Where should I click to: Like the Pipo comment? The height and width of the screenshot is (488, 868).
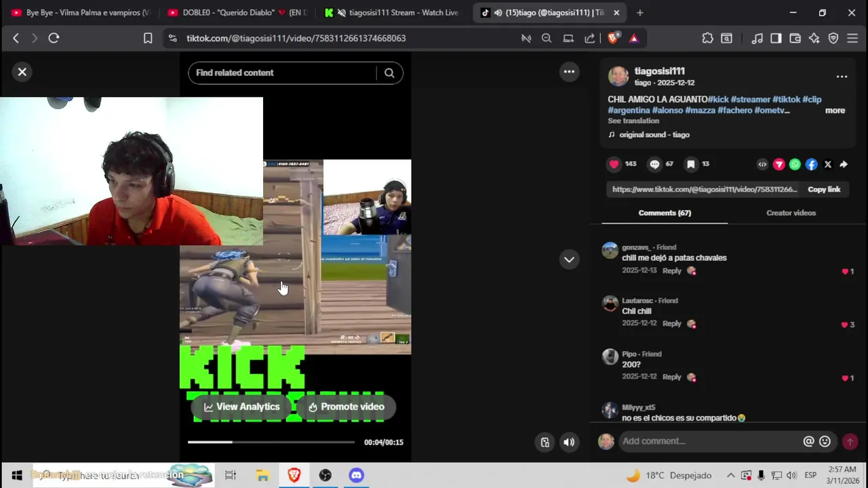pos(845,378)
